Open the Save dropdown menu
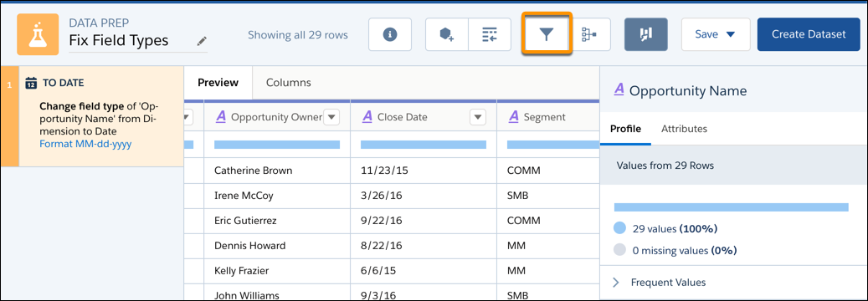 tap(715, 34)
